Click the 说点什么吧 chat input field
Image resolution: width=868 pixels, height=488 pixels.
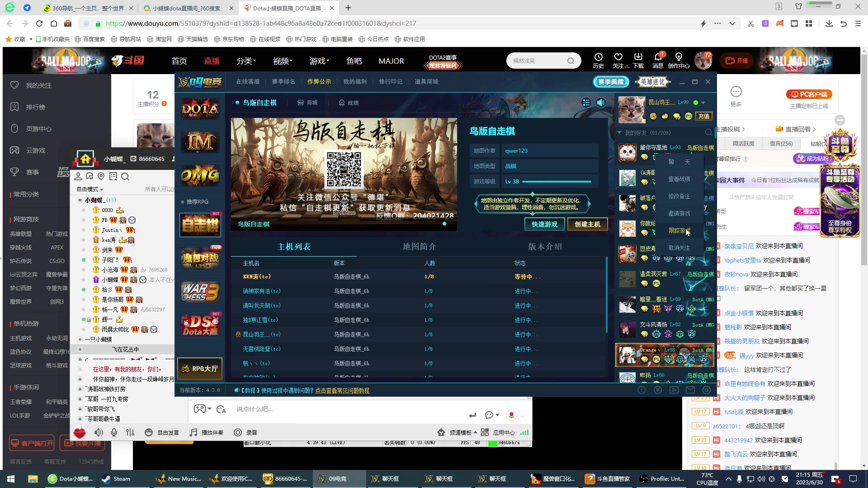tap(348, 409)
